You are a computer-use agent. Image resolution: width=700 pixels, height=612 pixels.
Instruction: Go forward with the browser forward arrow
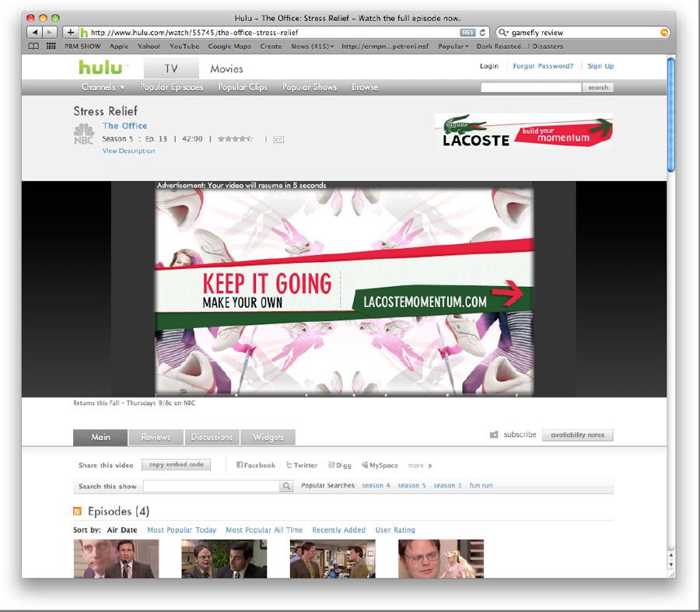coord(50,32)
